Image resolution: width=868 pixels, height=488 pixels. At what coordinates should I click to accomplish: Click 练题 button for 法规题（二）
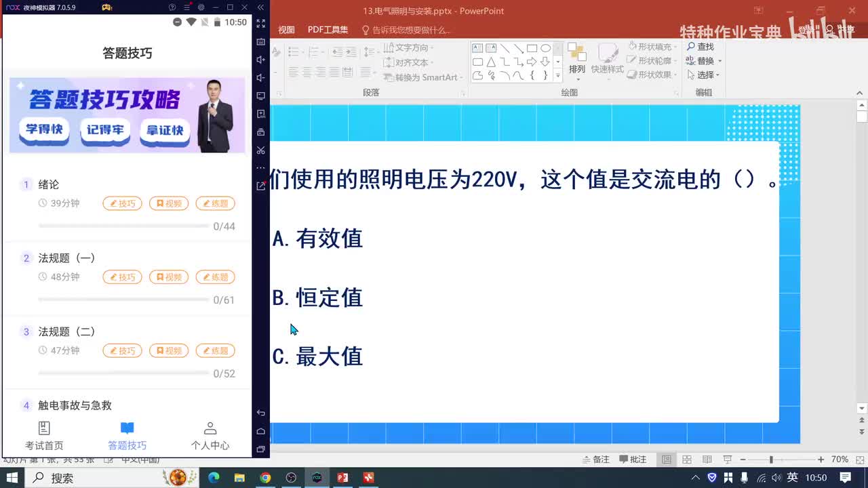click(x=216, y=351)
